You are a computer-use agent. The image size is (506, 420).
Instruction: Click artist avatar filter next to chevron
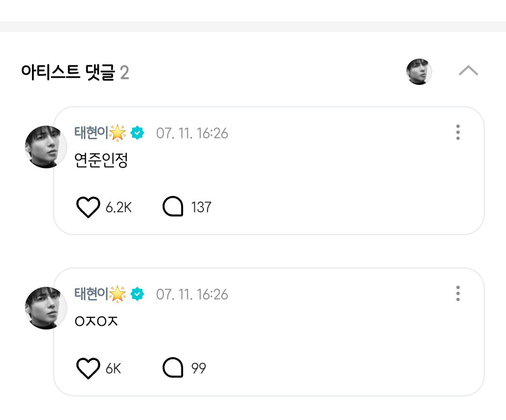[419, 72]
